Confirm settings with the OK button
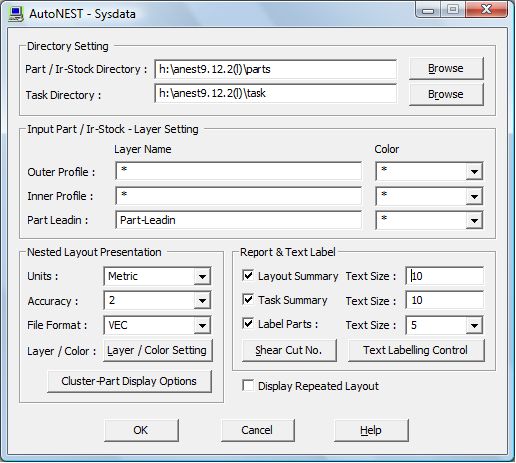 point(141,430)
